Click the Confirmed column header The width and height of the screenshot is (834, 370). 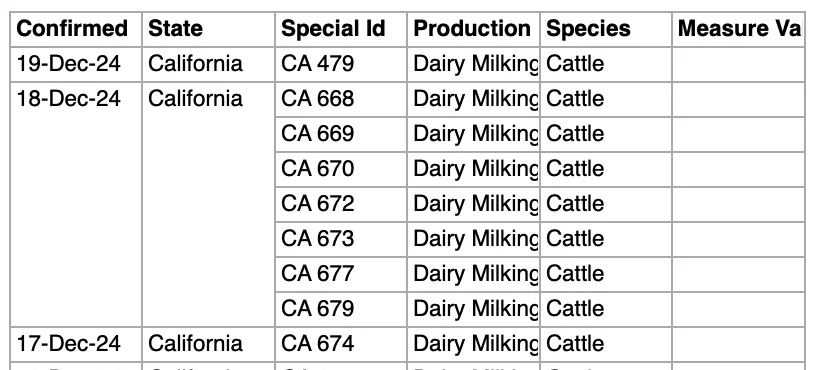coord(76,29)
